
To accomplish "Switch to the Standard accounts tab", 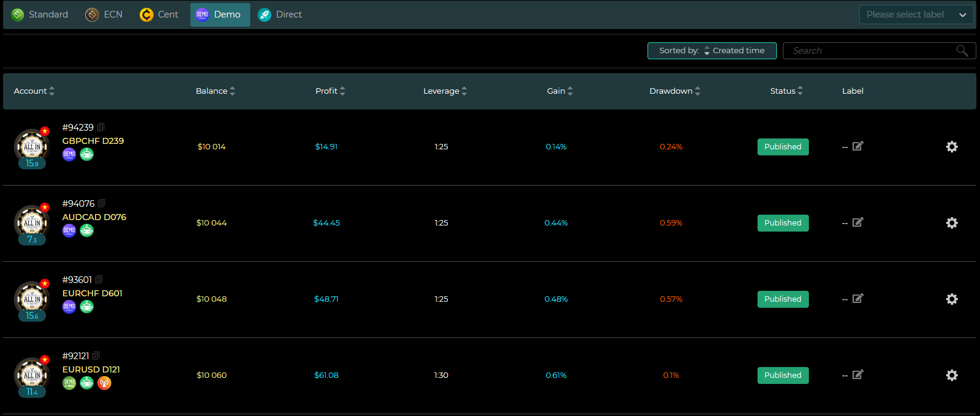I will point(40,15).
